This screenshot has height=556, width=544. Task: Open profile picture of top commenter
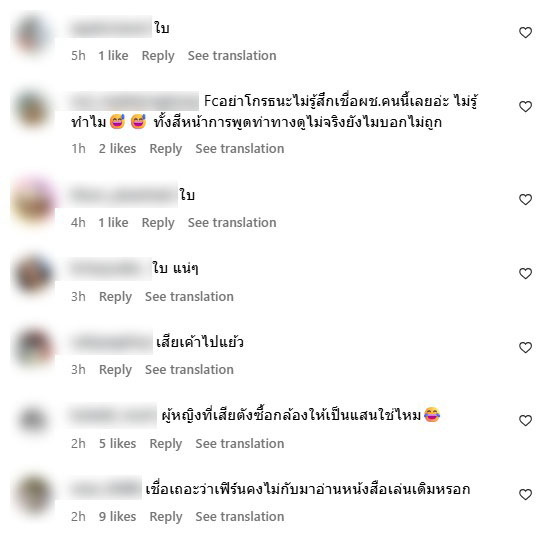click(33, 34)
